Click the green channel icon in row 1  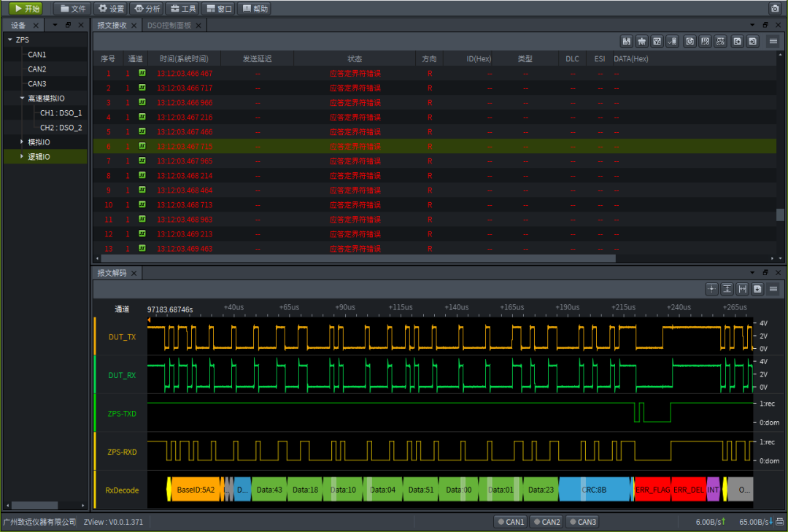(x=142, y=73)
